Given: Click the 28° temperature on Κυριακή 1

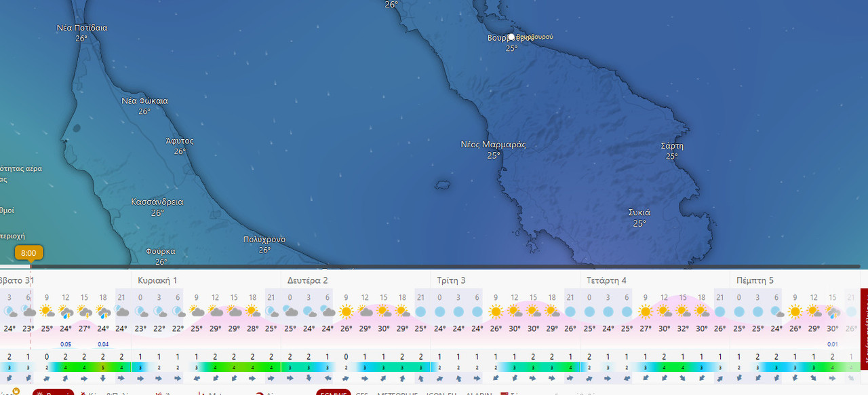Looking at the screenshot, I should (253, 328).
